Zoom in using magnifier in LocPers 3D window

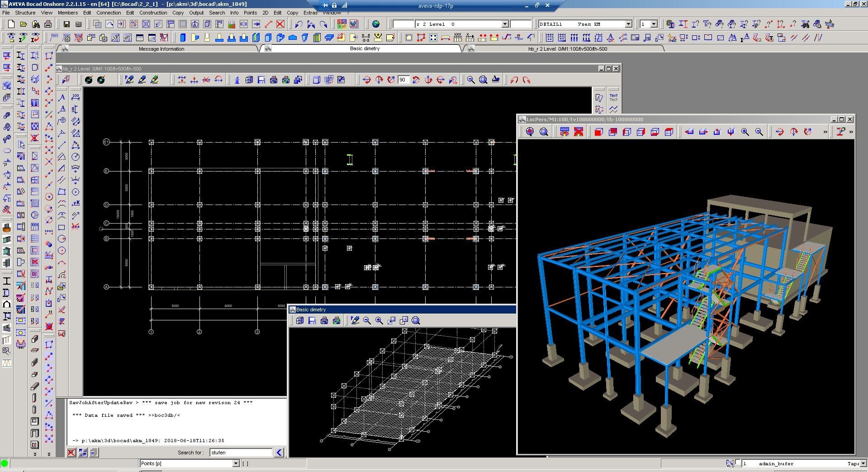[x=745, y=132]
